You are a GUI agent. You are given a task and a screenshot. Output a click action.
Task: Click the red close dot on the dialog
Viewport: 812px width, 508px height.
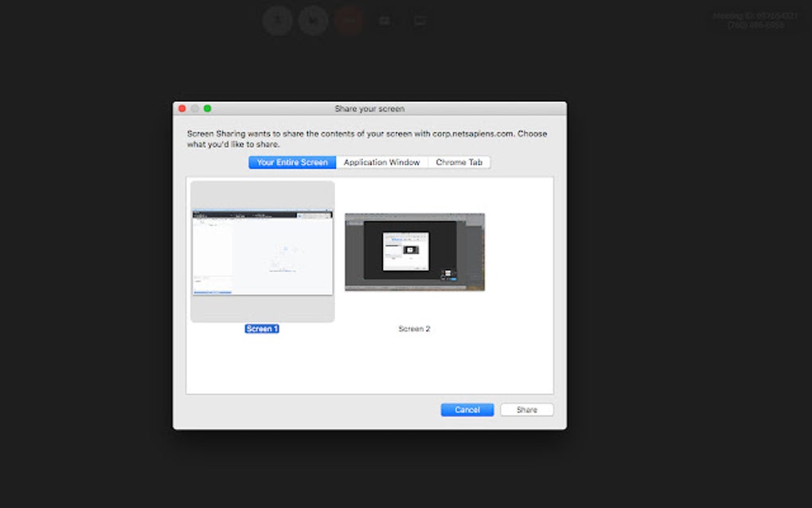pos(182,107)
